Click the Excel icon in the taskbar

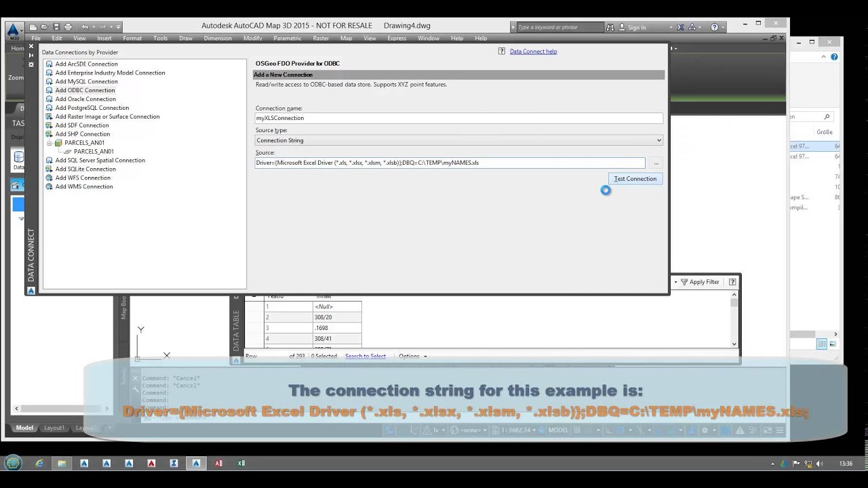pos(241,464)
